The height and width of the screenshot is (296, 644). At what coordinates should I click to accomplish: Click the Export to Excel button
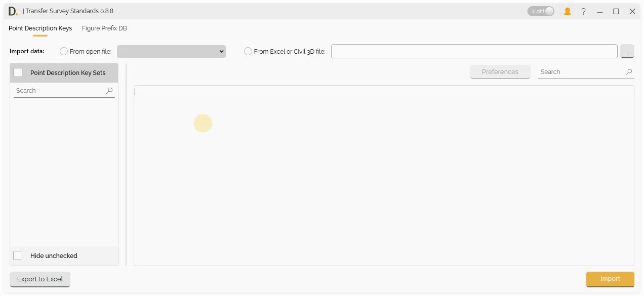(39, 279)
